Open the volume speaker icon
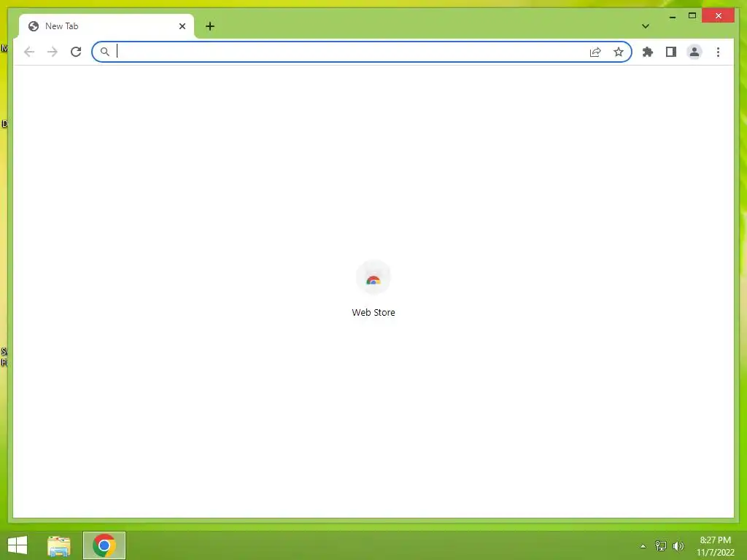Viewport: 747px width, 560px height. click(678, 546)
